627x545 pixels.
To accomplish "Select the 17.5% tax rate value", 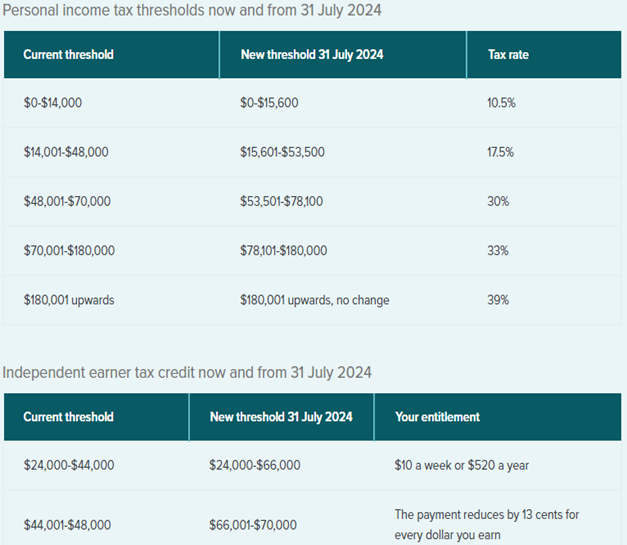I will 500,152.
